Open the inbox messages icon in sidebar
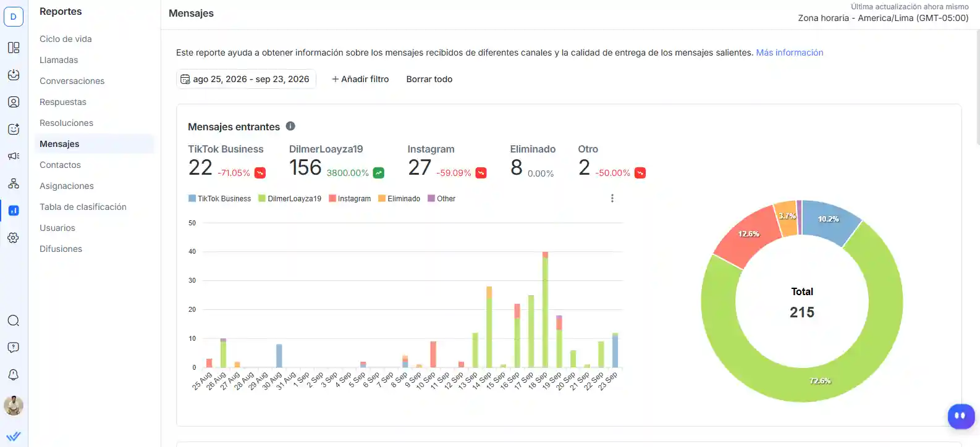Viewport: 980px width, 447px height. [x=14, y=75]
